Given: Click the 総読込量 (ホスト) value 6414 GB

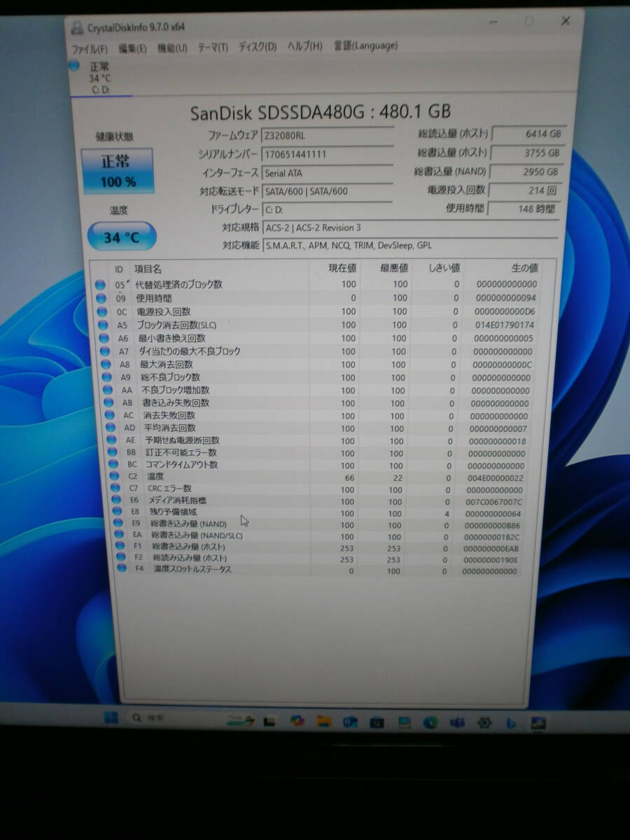Looking at the screenshot, I should click(528, 134).
